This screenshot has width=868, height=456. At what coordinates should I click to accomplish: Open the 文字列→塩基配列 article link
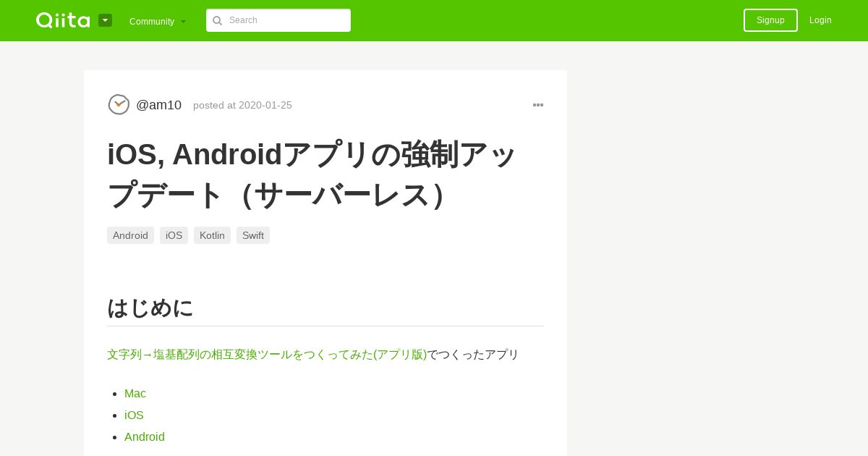click(267, 355)
